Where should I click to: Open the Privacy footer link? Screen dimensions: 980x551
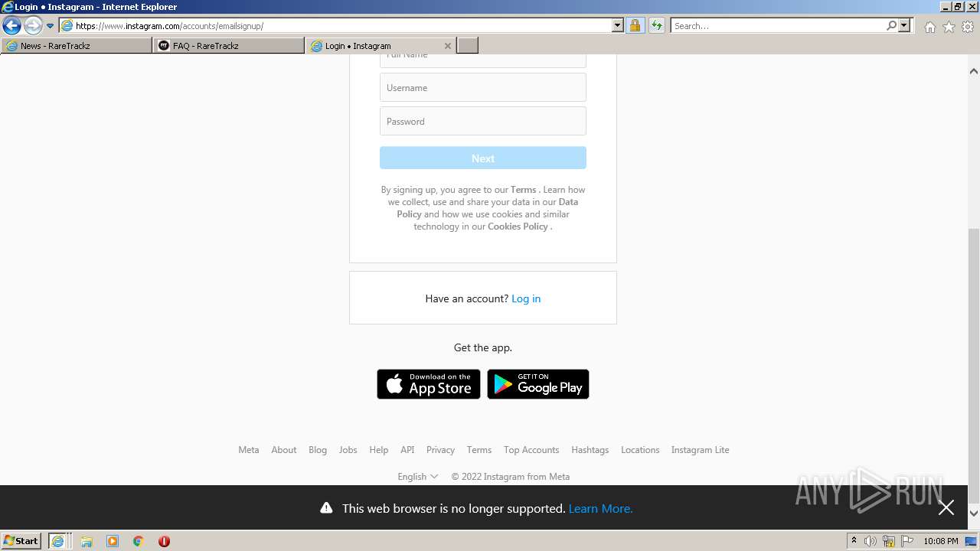[440, 450]
